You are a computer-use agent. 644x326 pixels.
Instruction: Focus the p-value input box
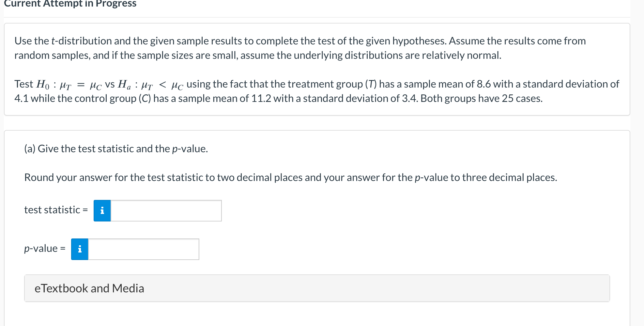[x=143, y=249]
